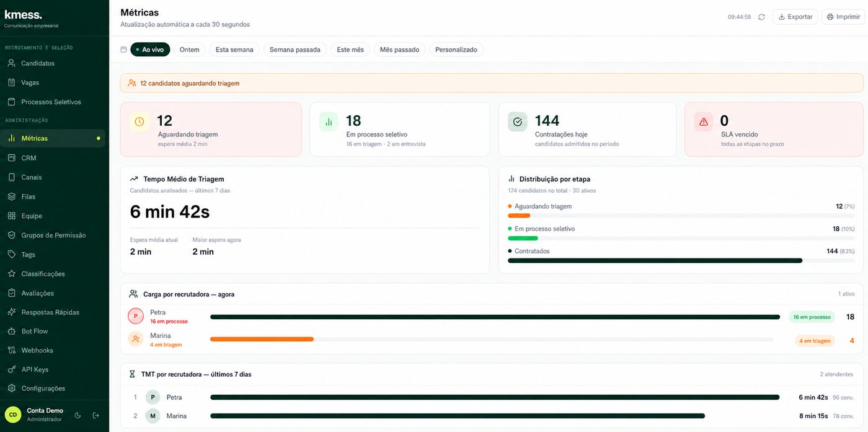Go to Processos Seletivos
This screenshot has width=868, height=432.
click(x=53, y=102)
